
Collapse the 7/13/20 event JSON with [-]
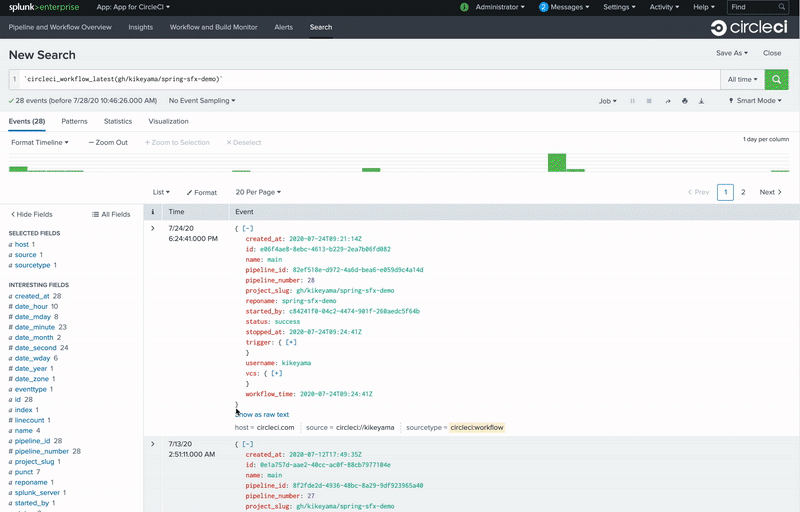click(247, 444)
